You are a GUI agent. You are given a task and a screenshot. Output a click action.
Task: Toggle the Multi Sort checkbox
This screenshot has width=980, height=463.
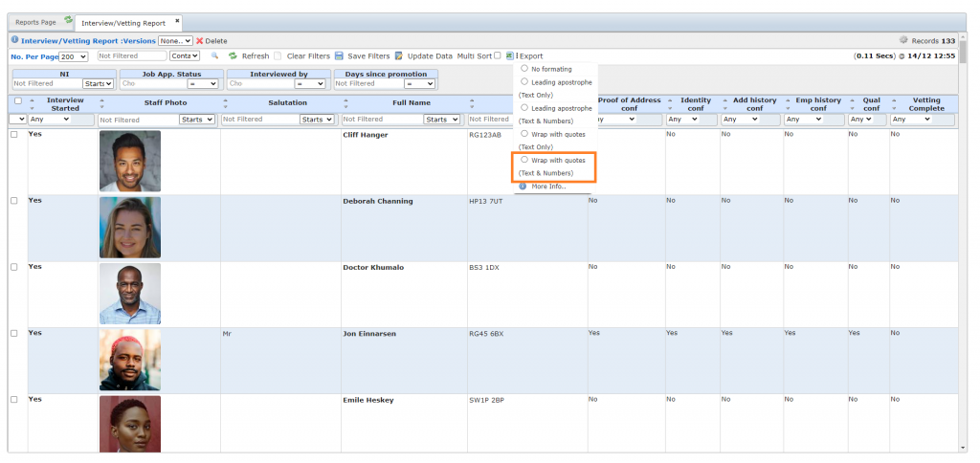pos(498,55)
